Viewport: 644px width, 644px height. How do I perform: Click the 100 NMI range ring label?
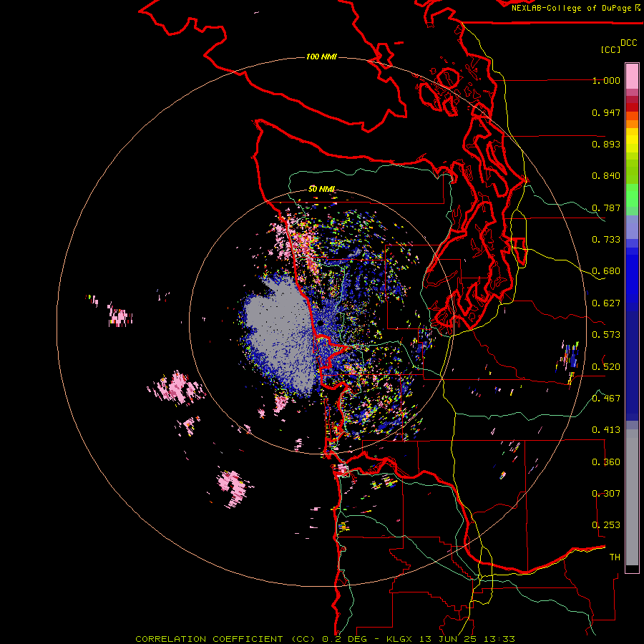pos(321,57)
